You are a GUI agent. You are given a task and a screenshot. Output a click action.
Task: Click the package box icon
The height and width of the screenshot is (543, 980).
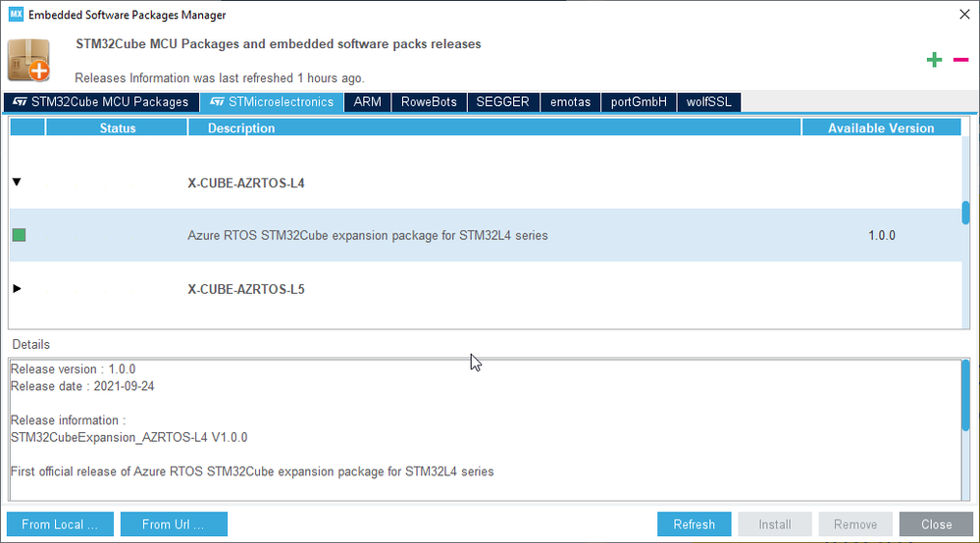pos(28,60)
